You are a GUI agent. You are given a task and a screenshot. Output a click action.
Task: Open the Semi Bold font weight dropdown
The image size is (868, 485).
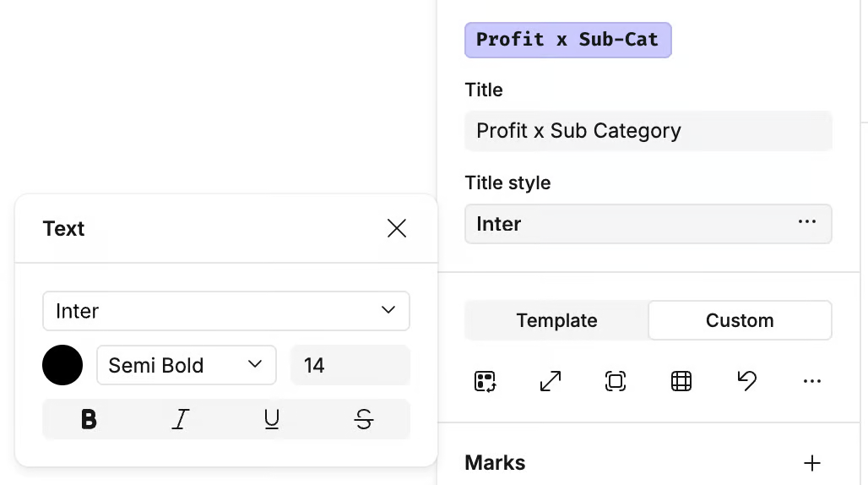pyautogui.click(x=187, y=365)
